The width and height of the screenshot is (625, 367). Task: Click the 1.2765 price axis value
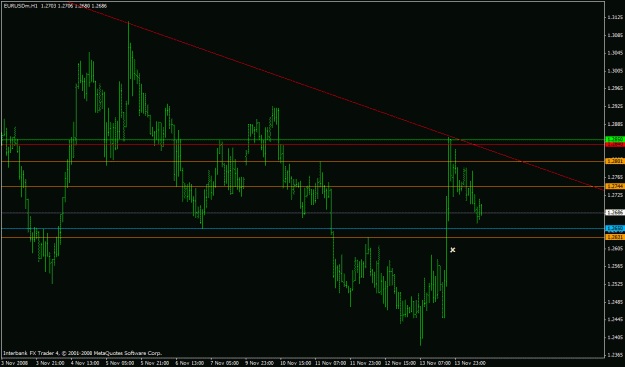click(x=614, y=177)
